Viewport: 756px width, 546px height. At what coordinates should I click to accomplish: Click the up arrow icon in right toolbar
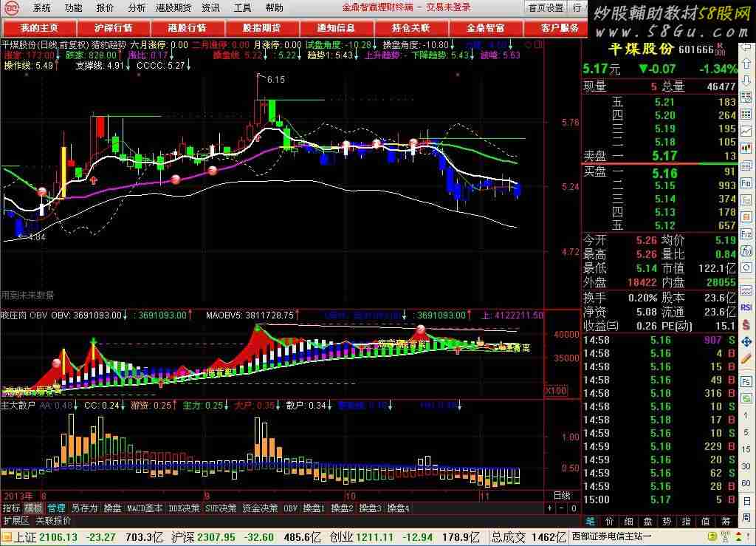point(746,64)
